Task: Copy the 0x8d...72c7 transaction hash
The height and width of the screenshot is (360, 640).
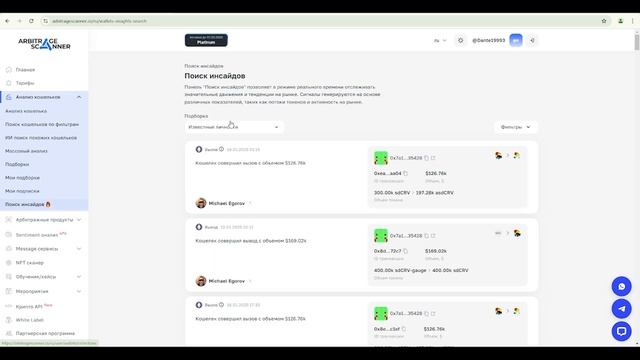Action: tap(405, 251)
